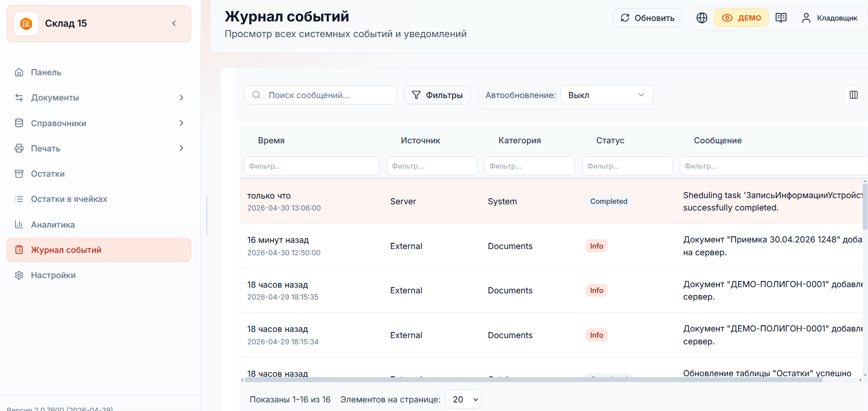Screen dimensions: 868x411
Task: Open the documentation book icon
Action: tap(781, 18)
